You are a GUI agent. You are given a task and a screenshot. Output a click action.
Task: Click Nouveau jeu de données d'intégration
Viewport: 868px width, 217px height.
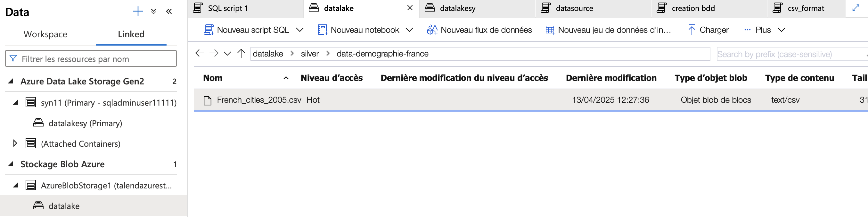[x=608, y=30]
